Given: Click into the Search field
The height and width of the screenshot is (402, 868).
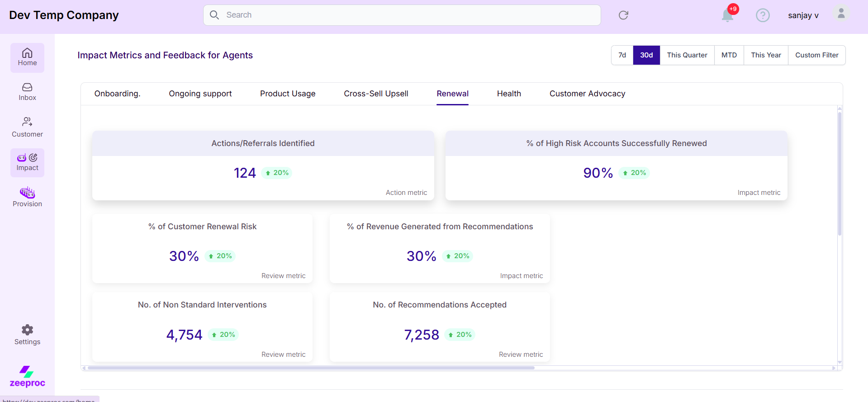Looking at the screenshot, I should tap(402, 15).
